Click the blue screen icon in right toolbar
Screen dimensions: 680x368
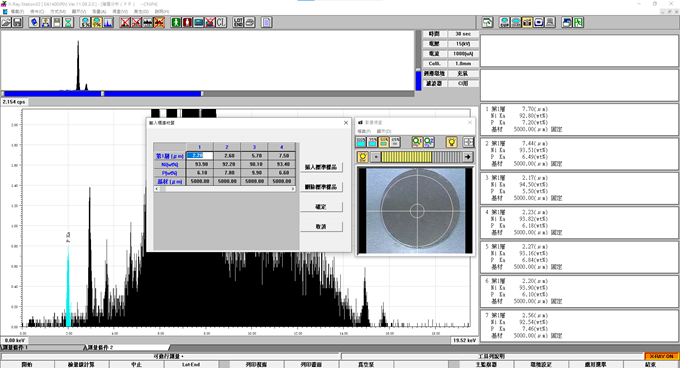click(538, 22)
